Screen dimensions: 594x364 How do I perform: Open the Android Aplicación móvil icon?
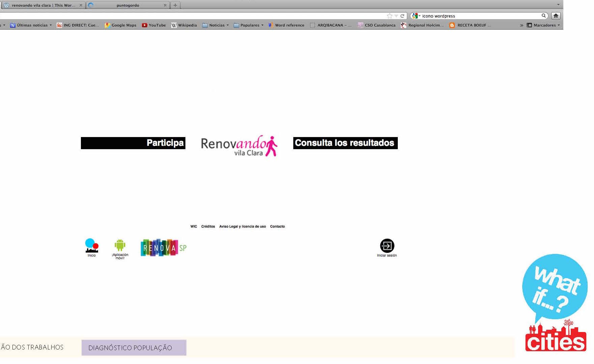[120, 246]
